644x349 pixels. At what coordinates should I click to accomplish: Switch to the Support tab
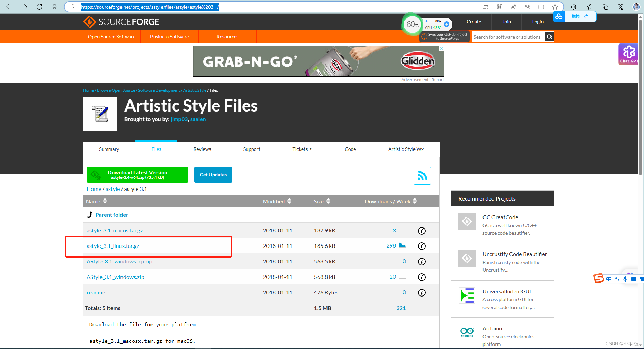[252, 149]
